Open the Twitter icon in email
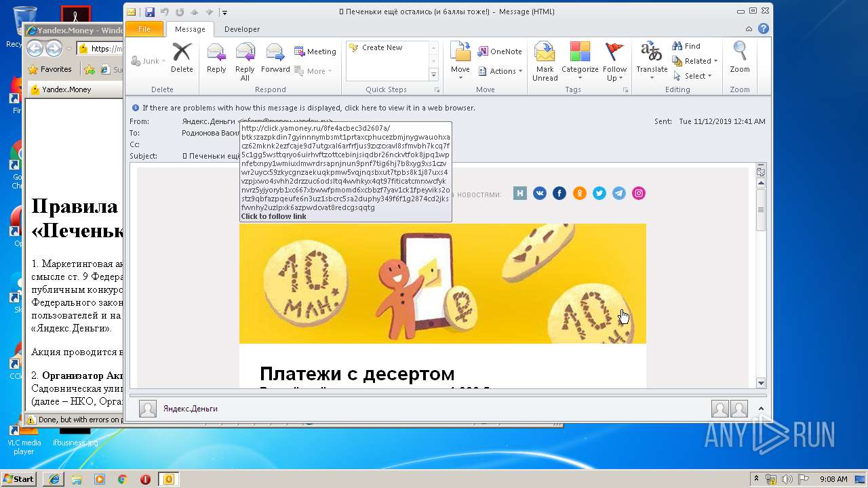Image resolution: width=868 pixels, height=488 pixels. click(599, 193)
